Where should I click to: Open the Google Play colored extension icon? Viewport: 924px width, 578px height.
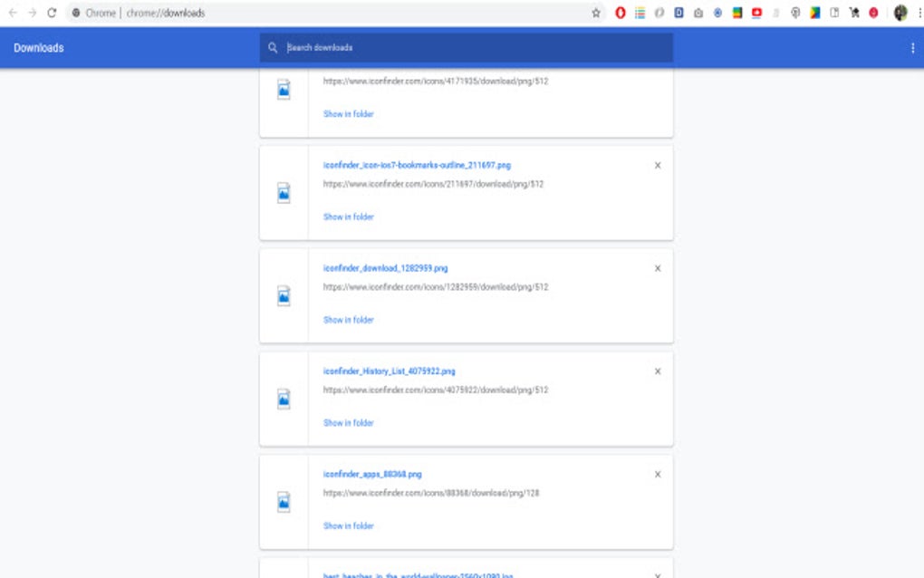(813, 13)
